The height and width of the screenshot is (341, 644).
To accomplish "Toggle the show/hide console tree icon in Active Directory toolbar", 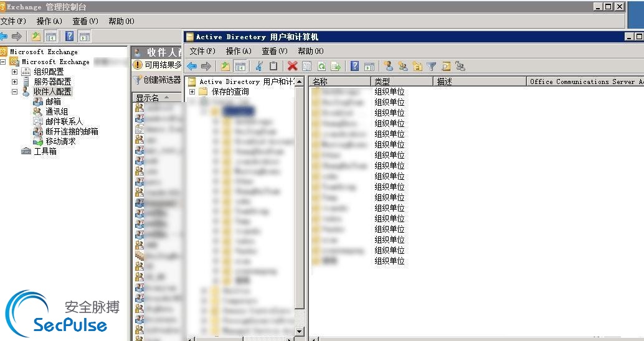I will point(240,66).
